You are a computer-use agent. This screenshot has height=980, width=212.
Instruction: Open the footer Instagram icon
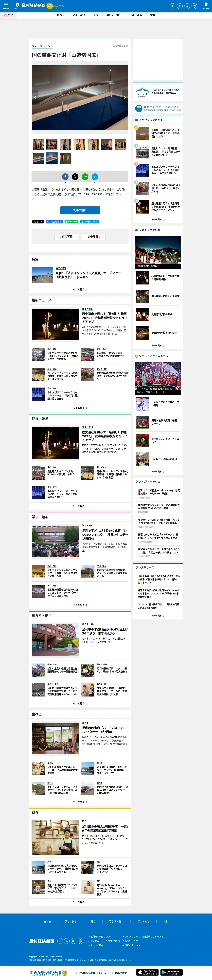tap(74, 941)
